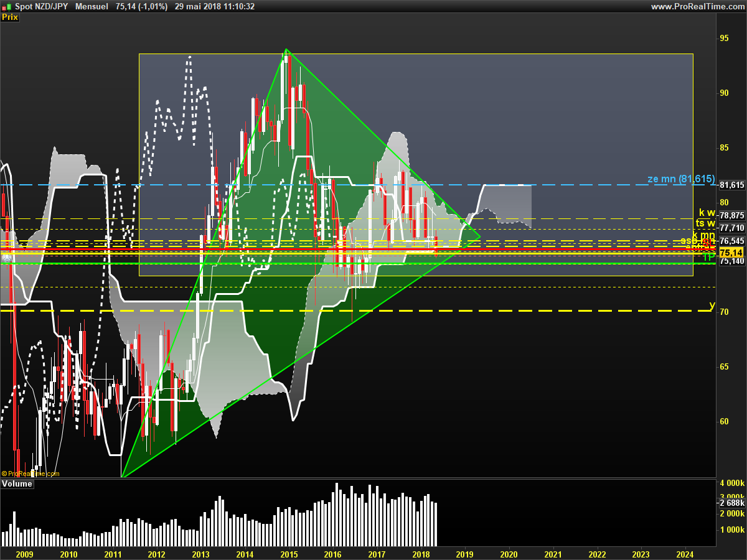Click the 2020 year on time axis
Screen dimensions: 747x560
[509, 554]
